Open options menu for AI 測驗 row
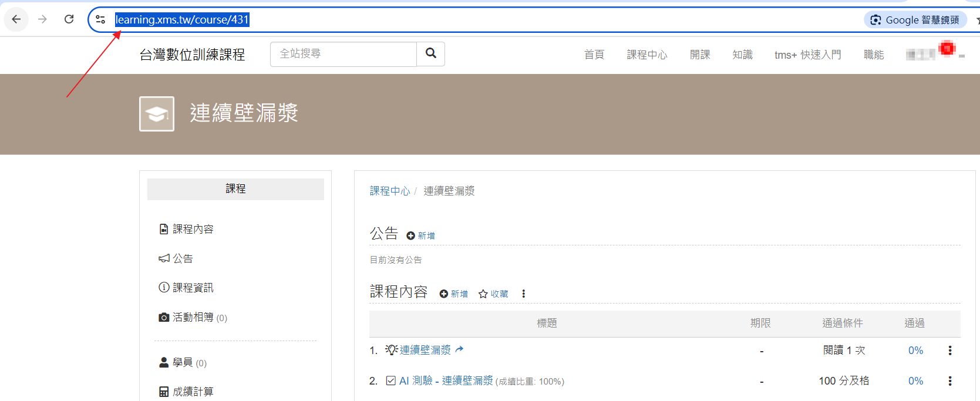The image size is (980, 401). click(x=949, y=381)
